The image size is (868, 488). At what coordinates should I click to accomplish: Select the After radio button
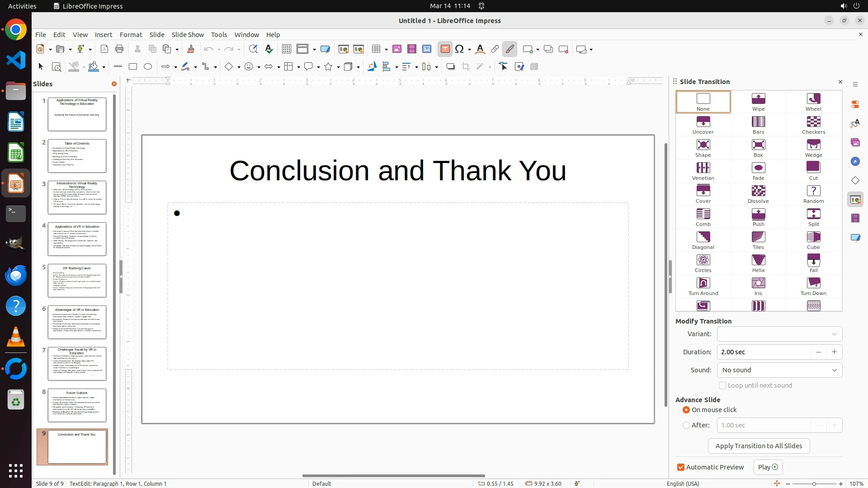click(686, 425)
